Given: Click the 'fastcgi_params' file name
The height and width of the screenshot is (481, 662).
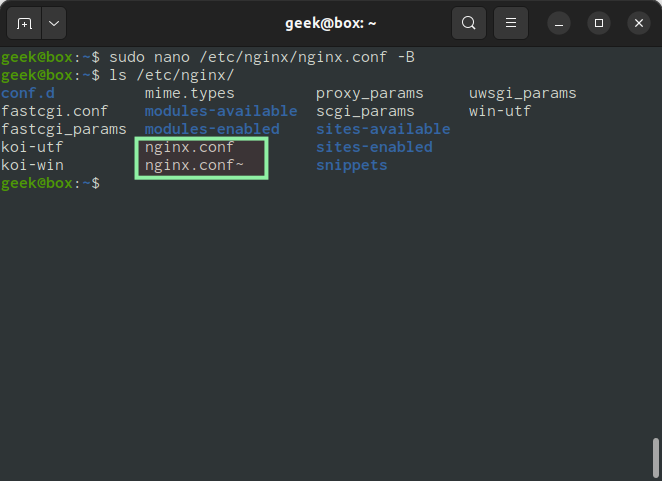Looking at the screenshot, I should click(x=64, y=129).
